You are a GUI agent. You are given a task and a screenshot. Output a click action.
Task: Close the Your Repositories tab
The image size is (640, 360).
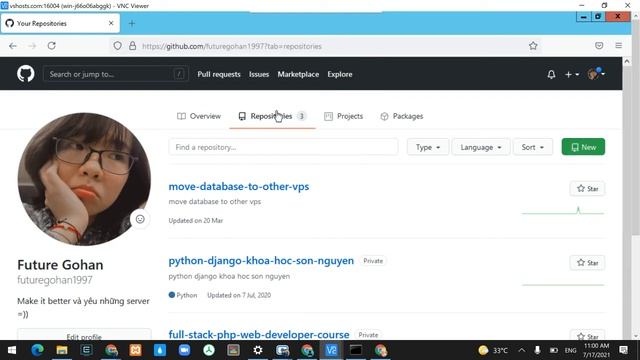(111, 23)
